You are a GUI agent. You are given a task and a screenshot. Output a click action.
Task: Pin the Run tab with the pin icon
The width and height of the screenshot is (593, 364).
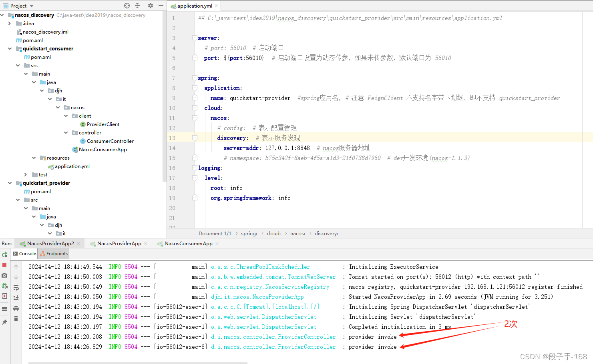[x=4, y=322]
